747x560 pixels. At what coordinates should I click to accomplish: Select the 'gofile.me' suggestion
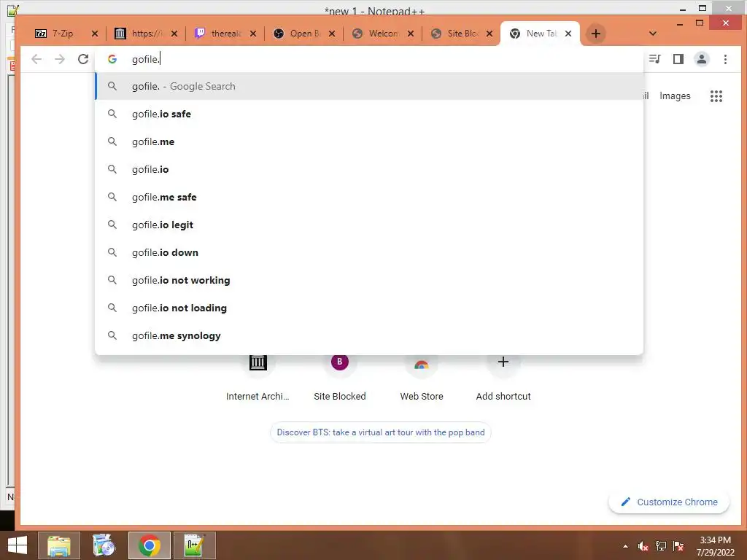[x=369, y=141]
